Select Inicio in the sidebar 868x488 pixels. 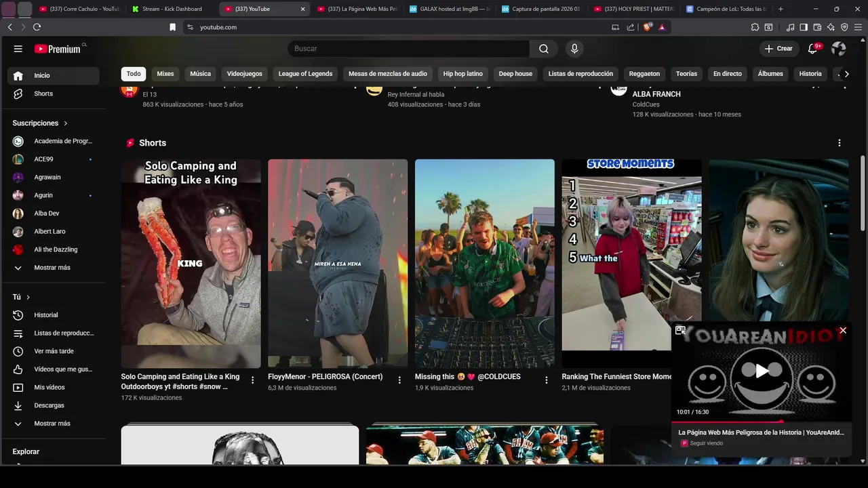click(53, 75)
